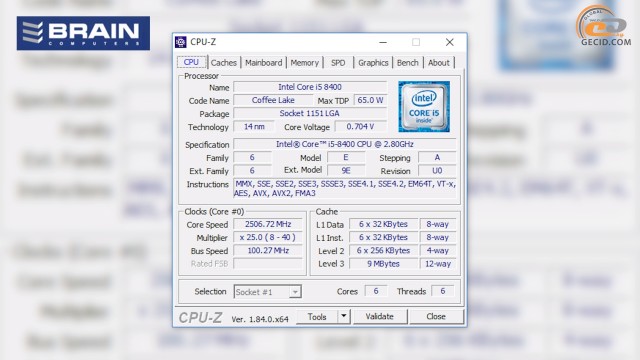This screenshot has width=640, height=360.
Task: Click the Threads count value 6
Action: [x=442, y=291]
